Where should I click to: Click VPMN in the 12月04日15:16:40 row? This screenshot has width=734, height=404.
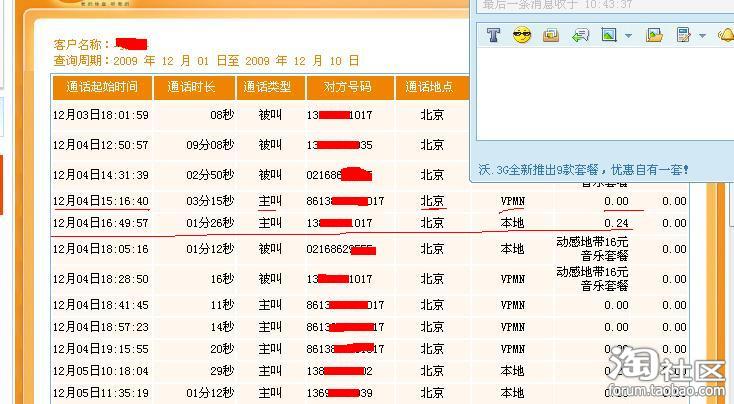click(x=513, y=201)
